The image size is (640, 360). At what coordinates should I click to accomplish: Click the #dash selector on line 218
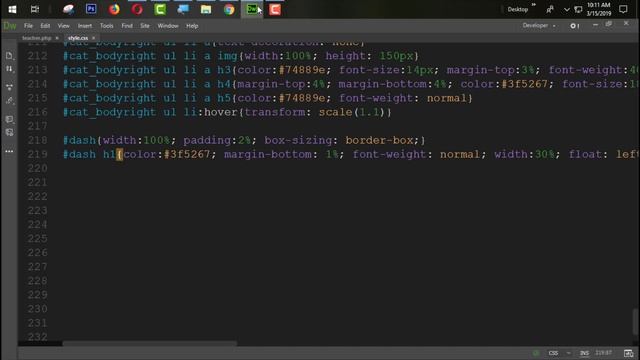pos(79,140)
